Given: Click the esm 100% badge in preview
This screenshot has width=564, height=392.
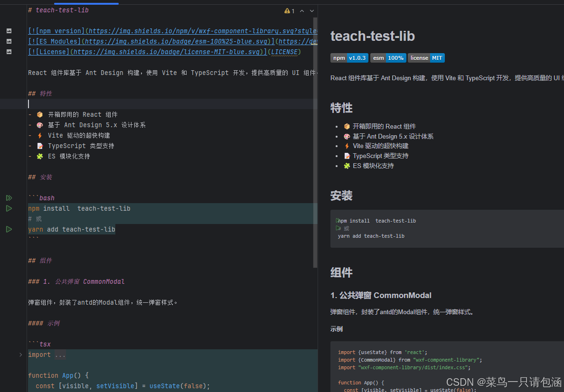Looking at the screenshot, I should tap(388, 58).
